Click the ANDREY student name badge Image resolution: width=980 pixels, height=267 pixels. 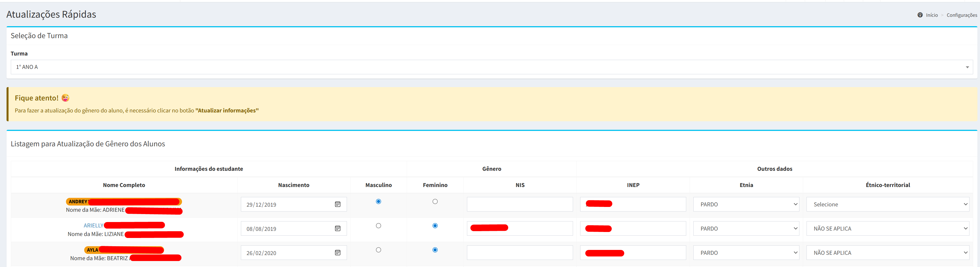pyautogui.click(x=78, y=202)
